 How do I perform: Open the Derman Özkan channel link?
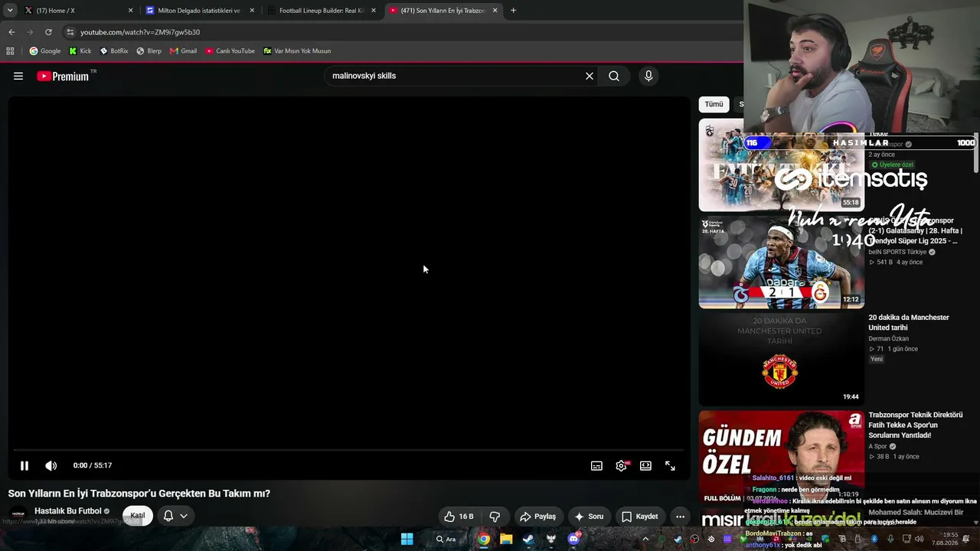point(888,338)
